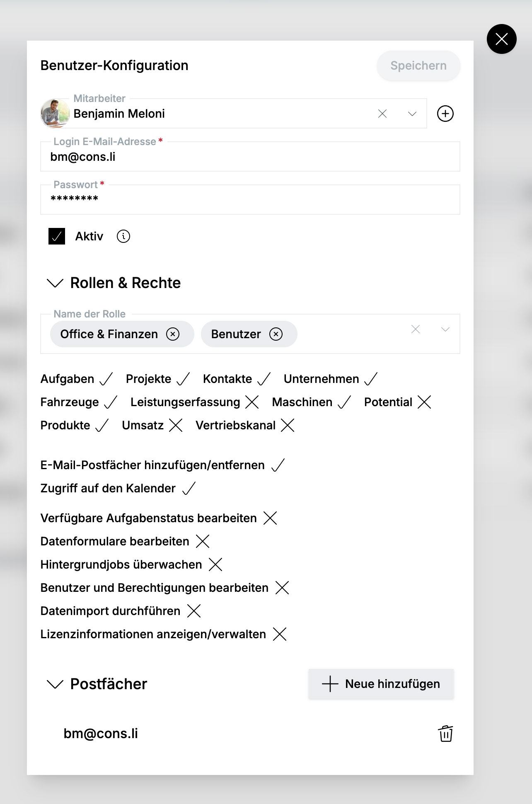Viewport: 532px width, 804px height.
Task: Delete the bm@cons.li mailbox with trash icon
Action: coord(446,734)
